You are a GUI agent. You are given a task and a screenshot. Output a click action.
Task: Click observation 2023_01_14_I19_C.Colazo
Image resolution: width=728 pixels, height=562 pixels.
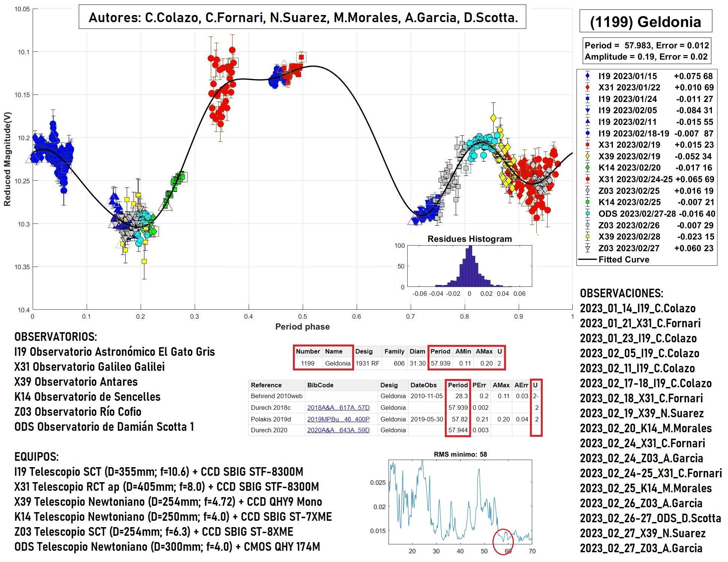(x=638, y=308)
